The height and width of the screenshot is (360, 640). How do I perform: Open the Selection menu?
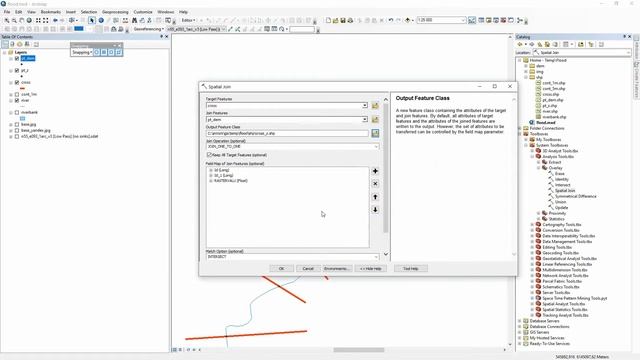[89, 12]
